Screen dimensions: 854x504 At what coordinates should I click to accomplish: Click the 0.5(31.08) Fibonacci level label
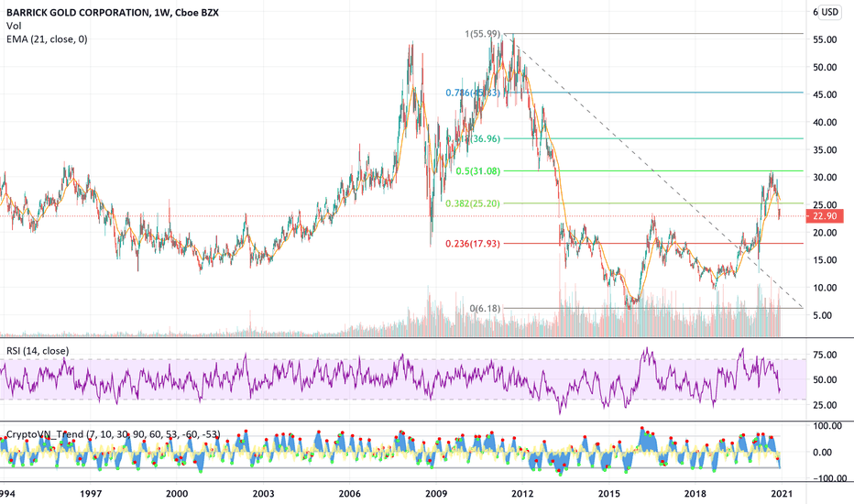coord(477,171)
